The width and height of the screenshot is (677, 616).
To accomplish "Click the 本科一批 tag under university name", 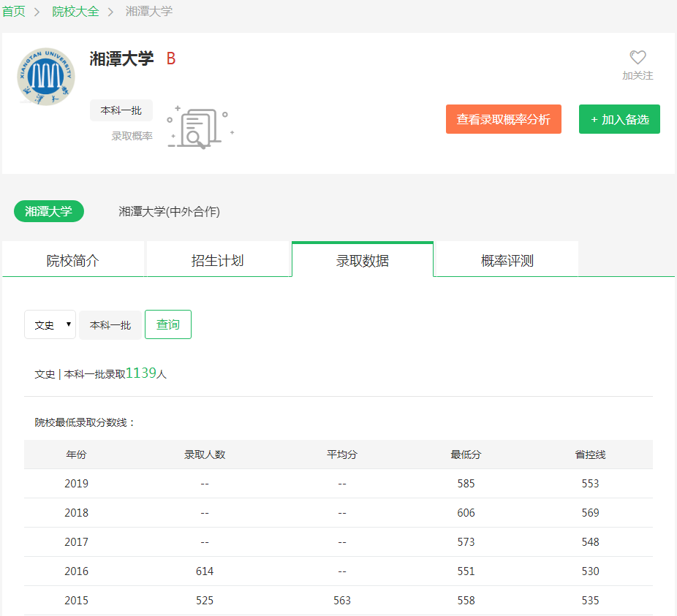I will 121,110.
